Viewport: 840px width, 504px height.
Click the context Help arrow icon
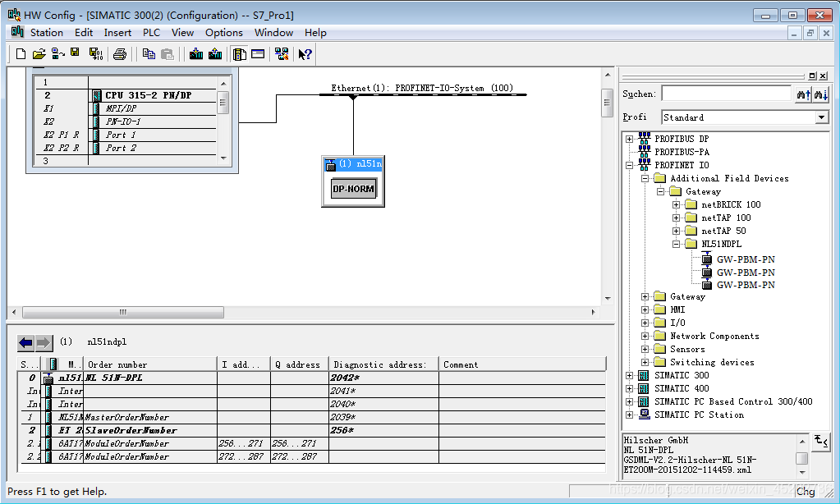[305, 54]
